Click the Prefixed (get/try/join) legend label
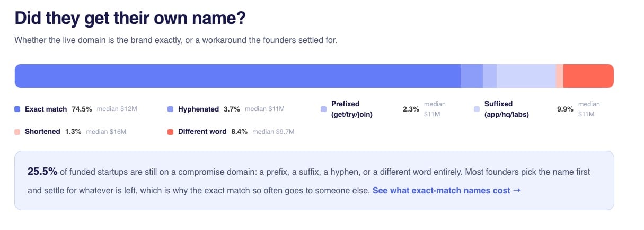Viewport: 644px width, 230px height. point(352,109)
